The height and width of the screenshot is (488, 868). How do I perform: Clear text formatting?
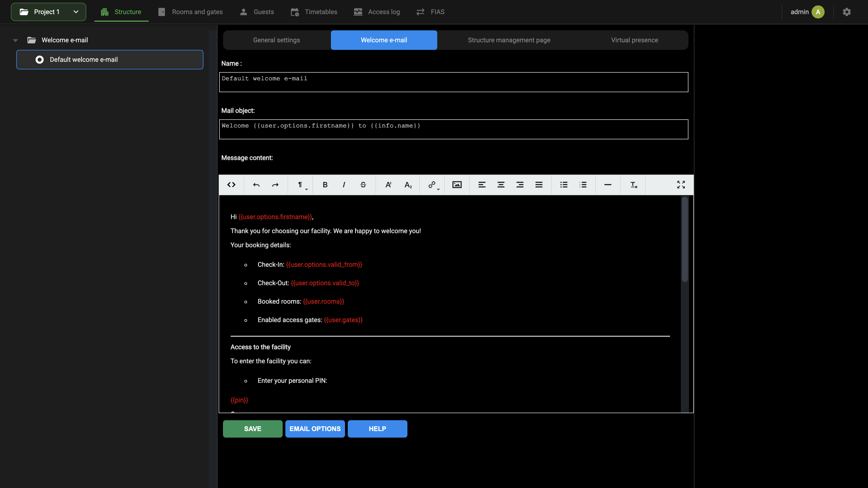633,185
